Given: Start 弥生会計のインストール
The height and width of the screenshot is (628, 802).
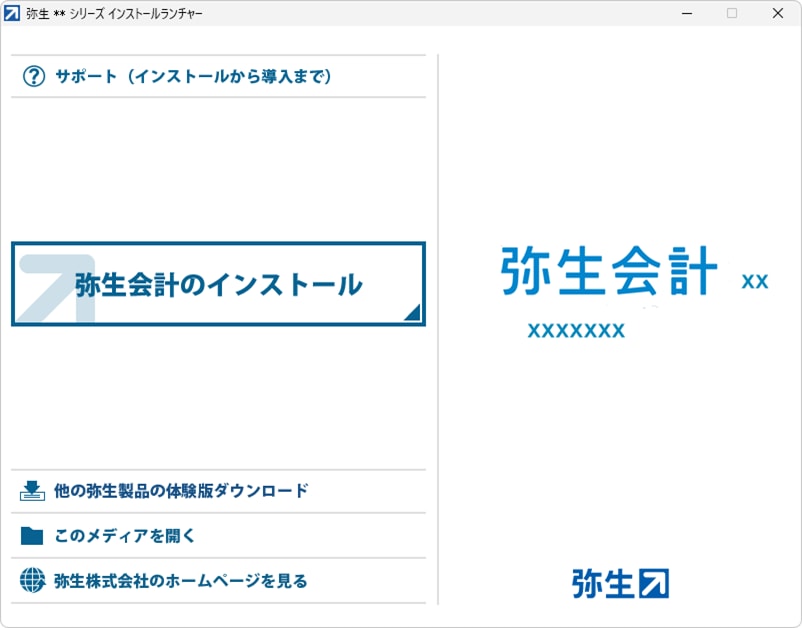Looking at the screenshot, I should click(218, 284).
